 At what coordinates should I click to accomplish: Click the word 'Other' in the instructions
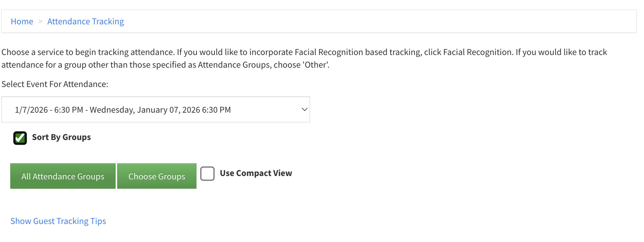pos(315,65)
